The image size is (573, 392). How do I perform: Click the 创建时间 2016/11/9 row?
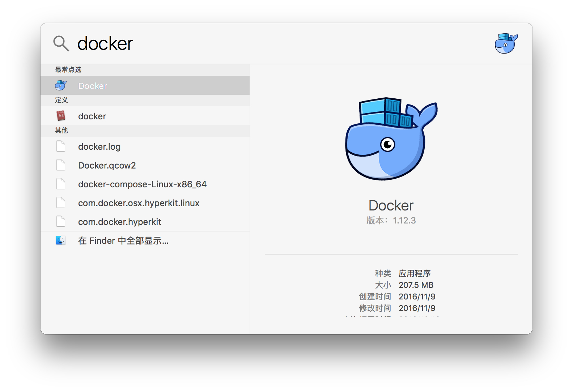pos(397,297)
